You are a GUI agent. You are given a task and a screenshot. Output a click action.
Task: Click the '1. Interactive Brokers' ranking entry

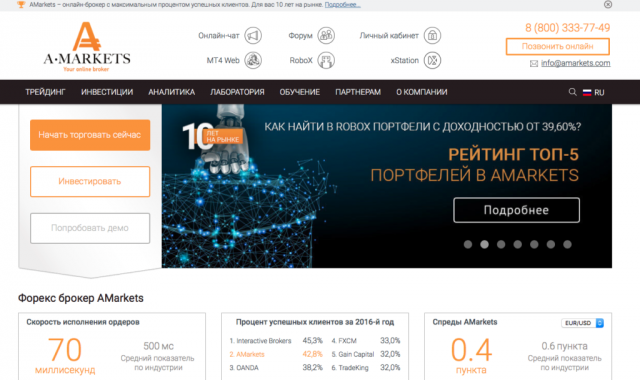260,341
